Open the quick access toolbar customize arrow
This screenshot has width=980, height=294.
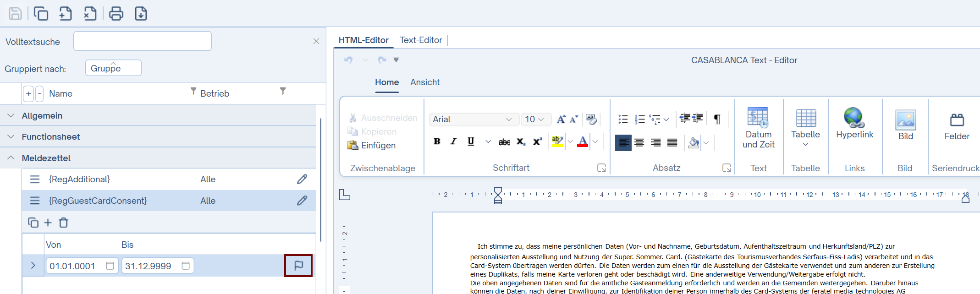[x=396, y=60]
